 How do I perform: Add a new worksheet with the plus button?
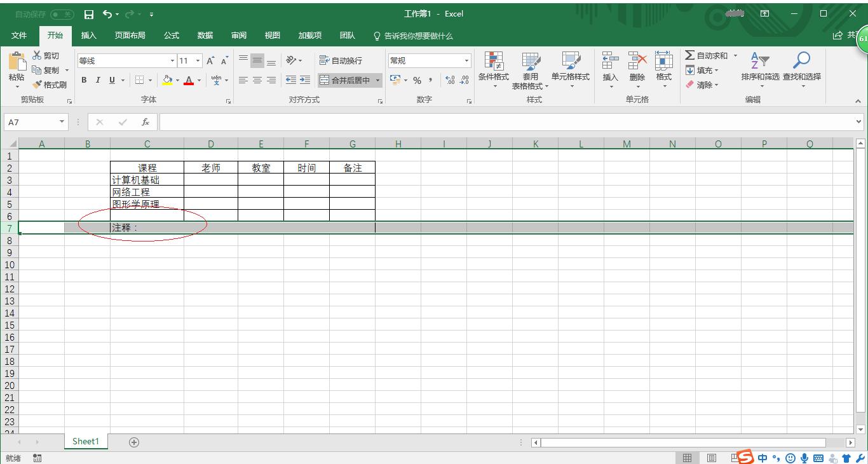coord(133,441)
